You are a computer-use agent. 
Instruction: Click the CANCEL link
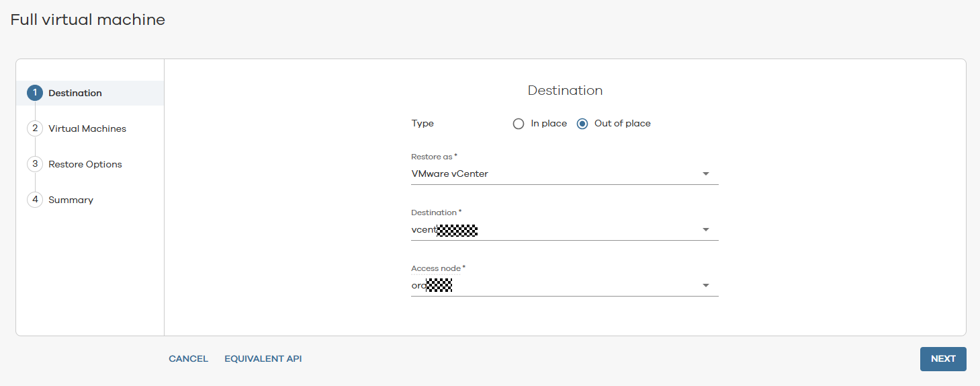[188, 359]
